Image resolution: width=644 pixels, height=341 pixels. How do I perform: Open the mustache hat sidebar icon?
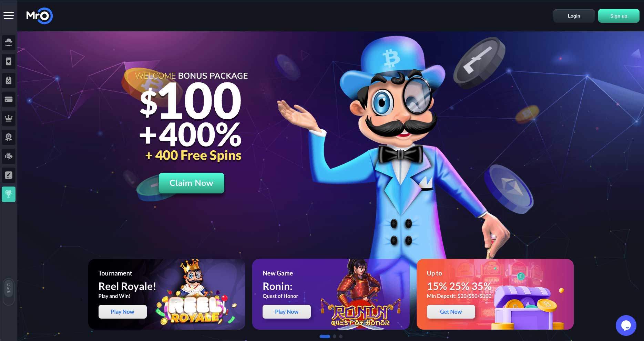(x=9, y=42)
